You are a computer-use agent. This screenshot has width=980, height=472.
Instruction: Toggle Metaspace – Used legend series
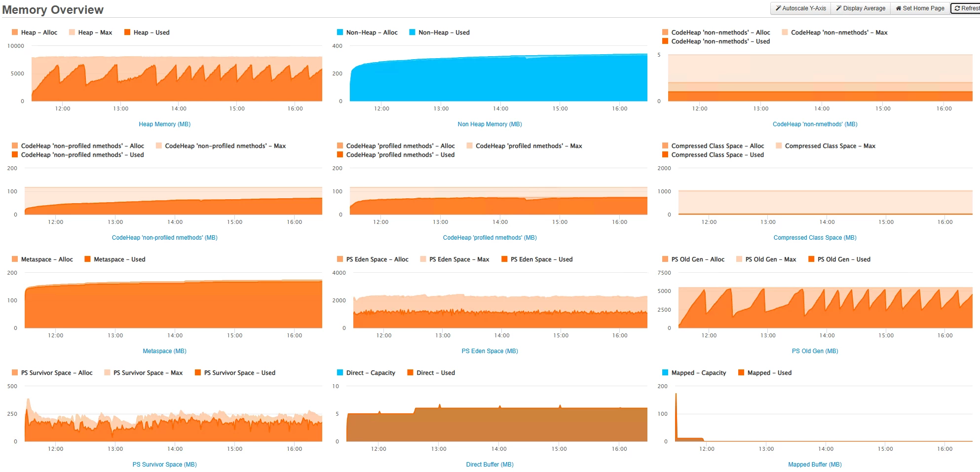[115, 259]
